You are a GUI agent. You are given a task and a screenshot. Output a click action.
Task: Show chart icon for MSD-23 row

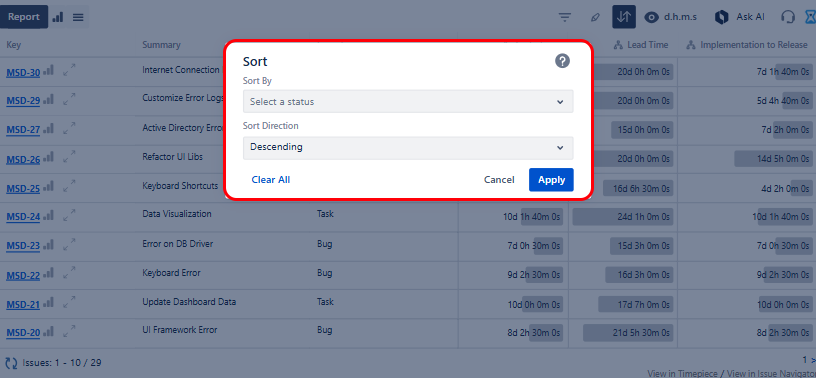(x=48, y=243)
